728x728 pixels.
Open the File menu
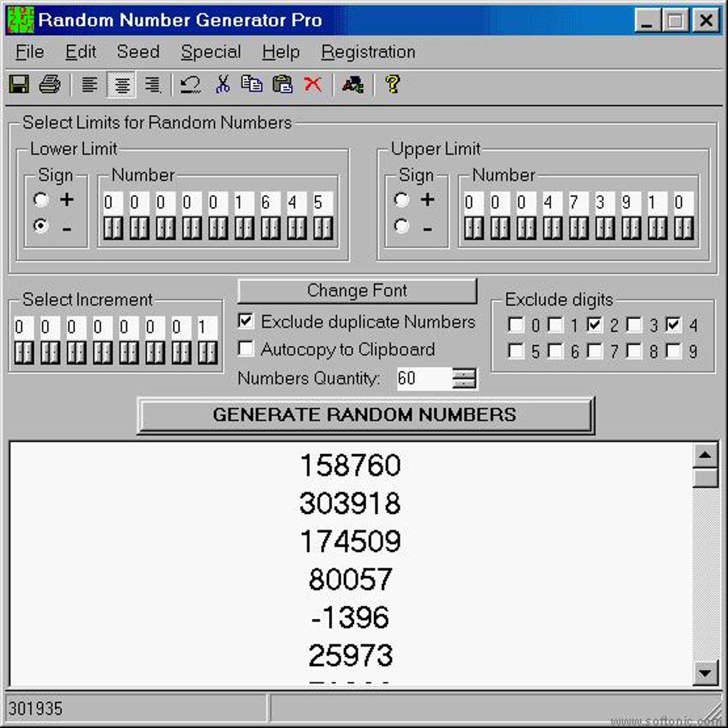[x=30, y=51]
